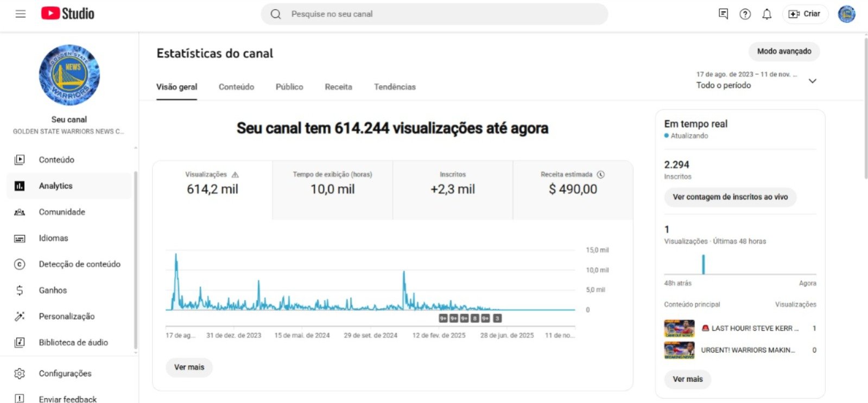This screenshot has width=868, height=403.
Task: Switch to the Conteúdo analytics tab
Action: pos(236,87)
